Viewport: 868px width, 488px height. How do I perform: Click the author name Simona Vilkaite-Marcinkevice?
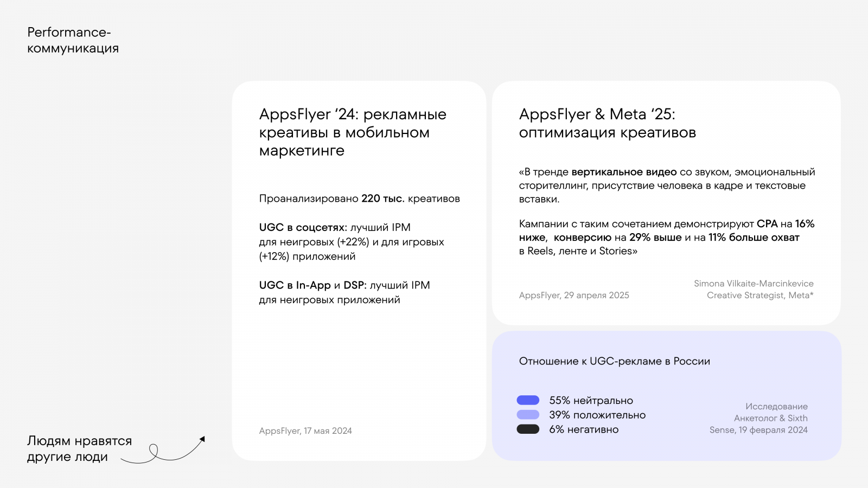point(754,283)
